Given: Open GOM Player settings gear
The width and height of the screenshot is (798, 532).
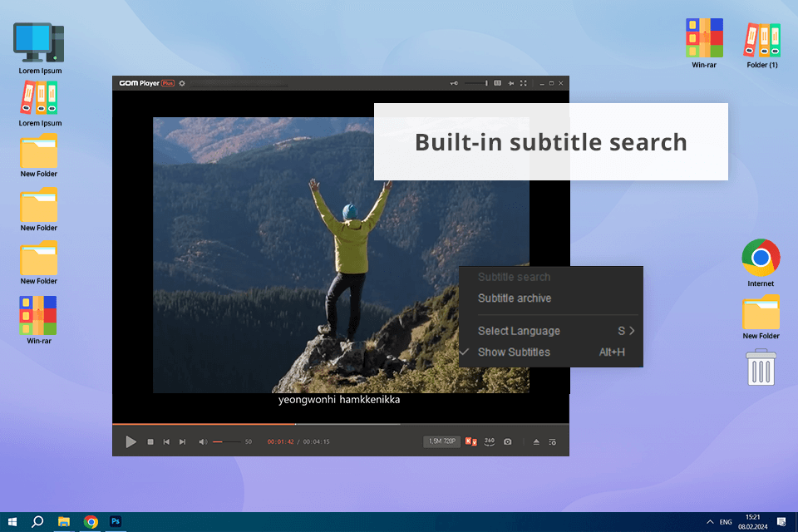Looking at the screenshot, I should coord(182,83).
